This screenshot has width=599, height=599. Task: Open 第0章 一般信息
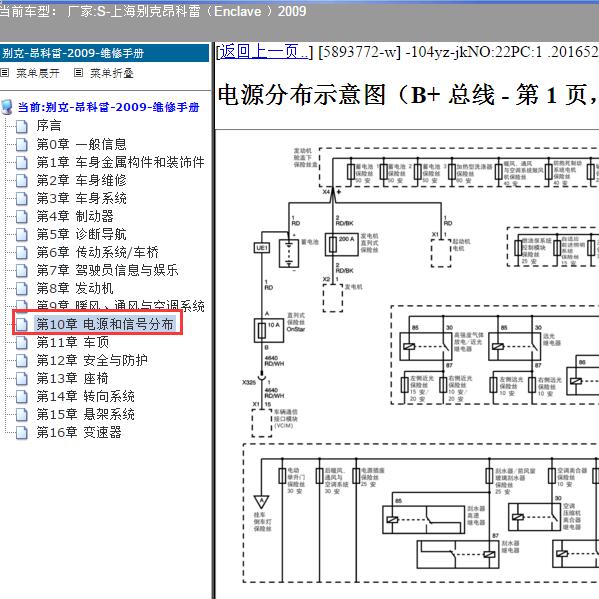click(81, 144)
